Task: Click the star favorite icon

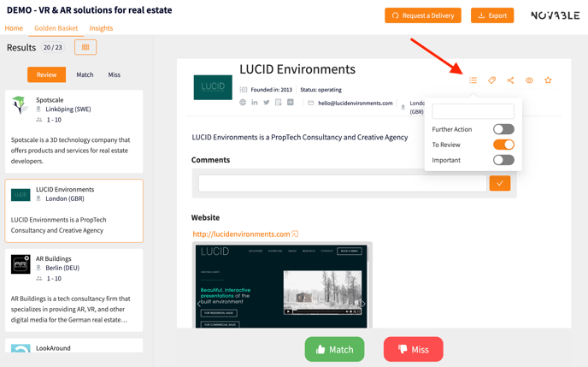Action: pos(548,80)
